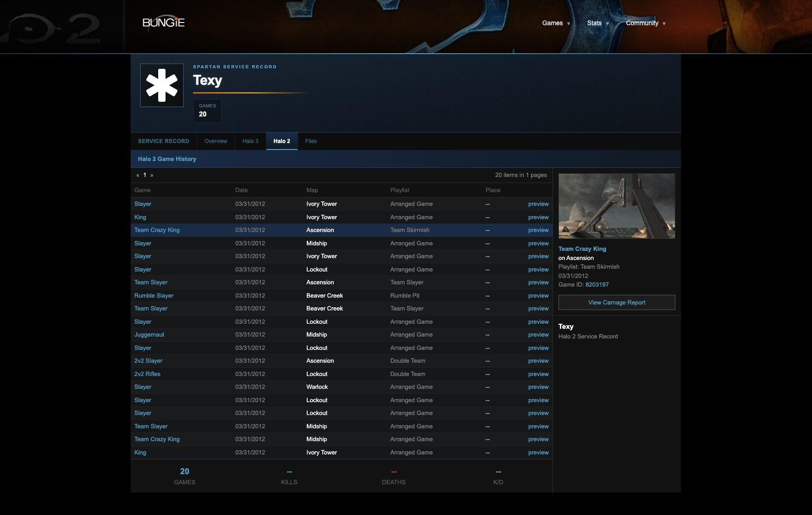Preview the Rumble Slayer game
The width and height of the screenshot is (812, 515).
point(538,296)
